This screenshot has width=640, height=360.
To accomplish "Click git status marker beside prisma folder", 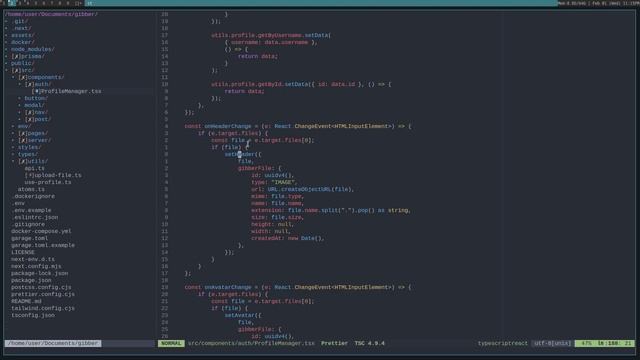I will (x=16, y=56).
